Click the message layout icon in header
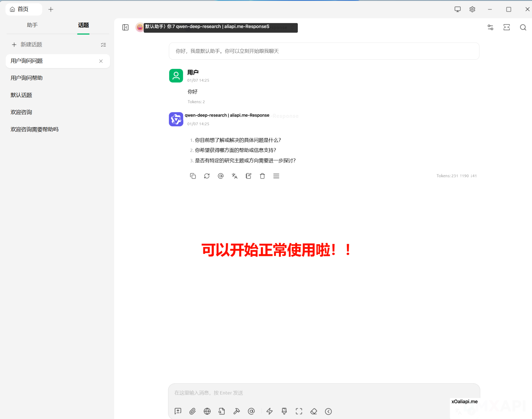532x419 pixels. 506,27
